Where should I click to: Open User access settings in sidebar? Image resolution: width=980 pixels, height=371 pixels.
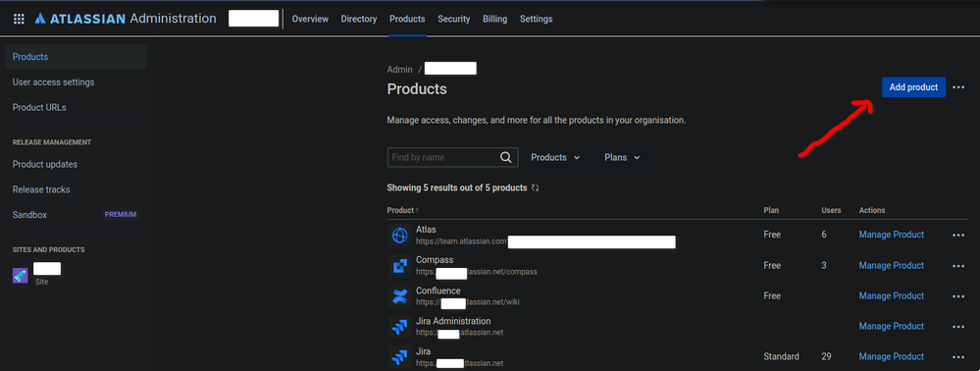54,82
